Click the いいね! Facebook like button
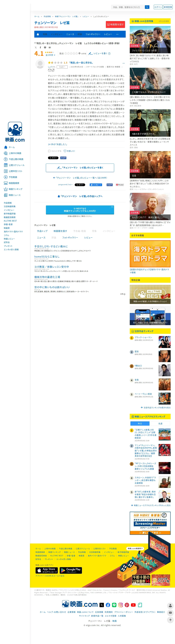 [x=96, y=185]
